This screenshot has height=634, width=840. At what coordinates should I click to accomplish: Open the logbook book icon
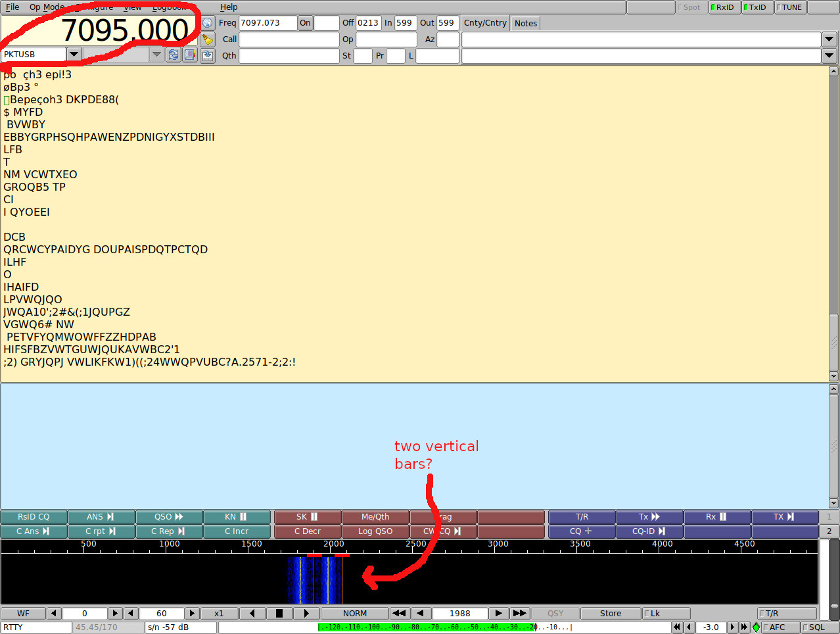[x=190, y=55]
